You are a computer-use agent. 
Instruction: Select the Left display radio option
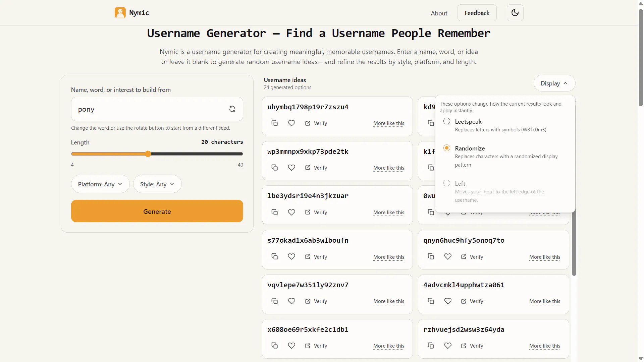point(447,183)
